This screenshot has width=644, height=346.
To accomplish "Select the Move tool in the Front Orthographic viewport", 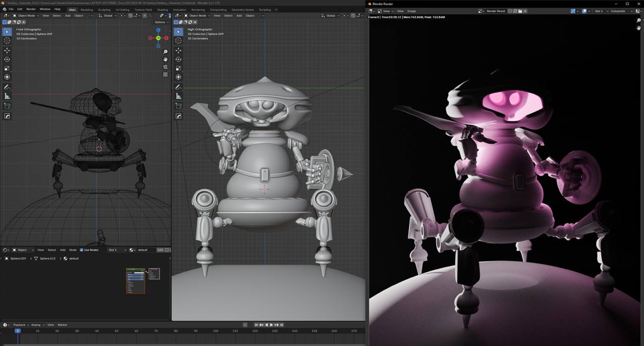I will [7, 50].
